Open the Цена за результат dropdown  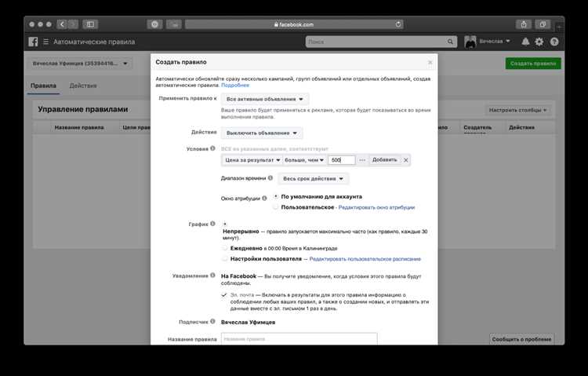point(252,160)
